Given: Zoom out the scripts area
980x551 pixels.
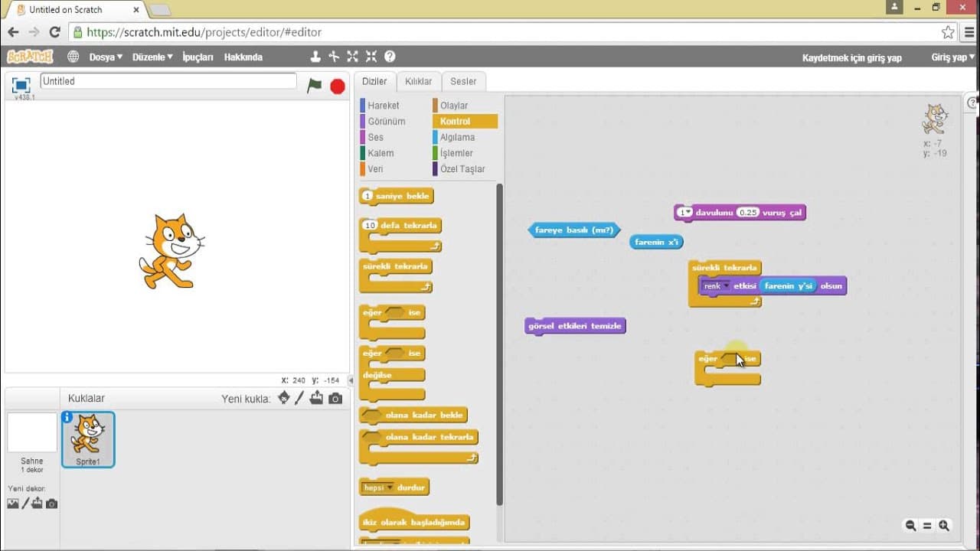Looking at the screenshot, I should point(910,526).
